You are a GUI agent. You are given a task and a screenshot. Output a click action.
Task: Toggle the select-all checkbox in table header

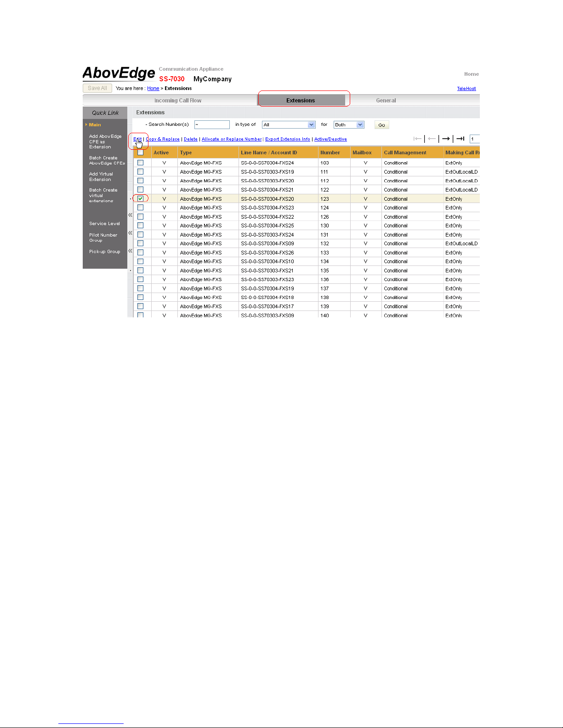coord(141,152)
